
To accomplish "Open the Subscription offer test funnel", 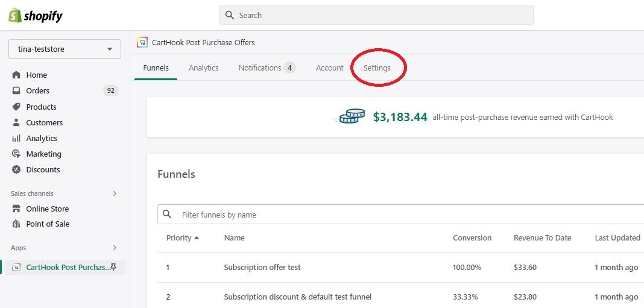I will (x=262, y=268).
